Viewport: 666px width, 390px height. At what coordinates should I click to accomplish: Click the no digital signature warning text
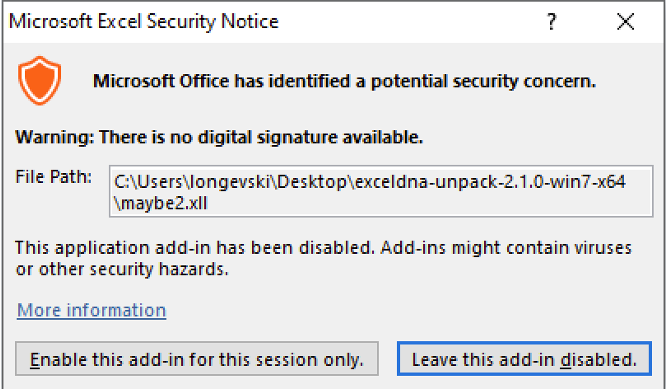(x=219, y=137)
